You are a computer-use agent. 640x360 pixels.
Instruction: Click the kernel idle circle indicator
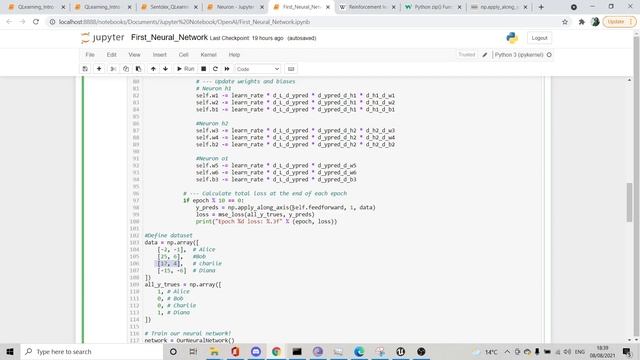(549, 55)
